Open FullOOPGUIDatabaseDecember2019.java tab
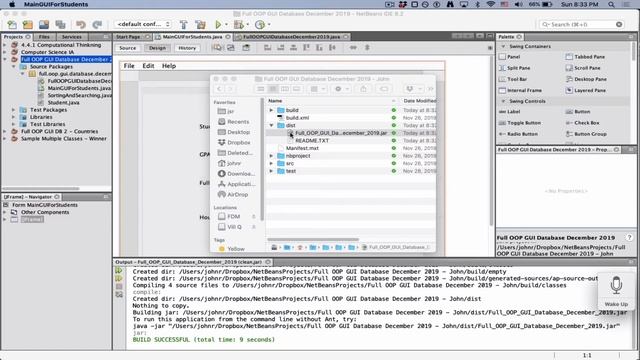The width and height of the screenshot is (640, 360). click(x=291, y=37)
